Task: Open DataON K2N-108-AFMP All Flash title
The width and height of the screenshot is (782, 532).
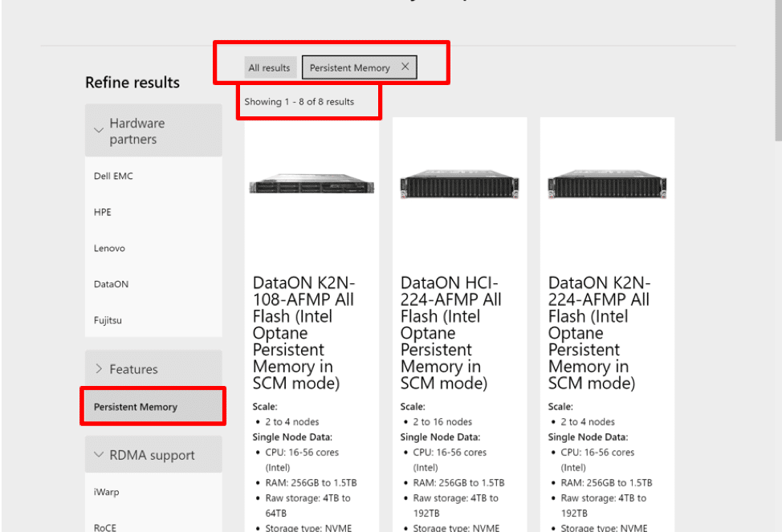Action: pyautogui.click(x=303, y=332)
